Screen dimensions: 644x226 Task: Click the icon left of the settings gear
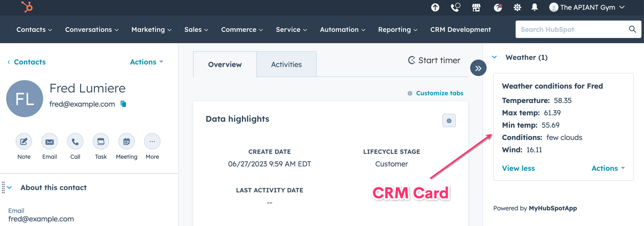(x=498, y=7)
